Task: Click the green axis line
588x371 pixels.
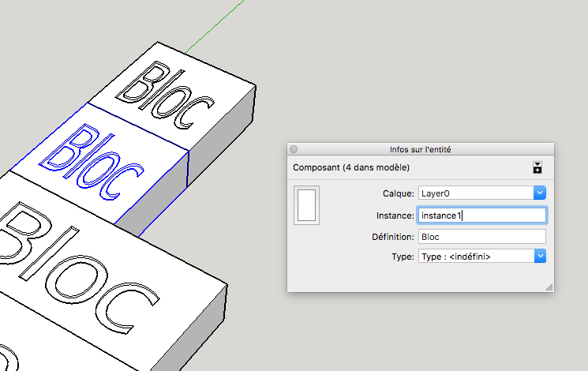Action: click(x=214, y=27)
